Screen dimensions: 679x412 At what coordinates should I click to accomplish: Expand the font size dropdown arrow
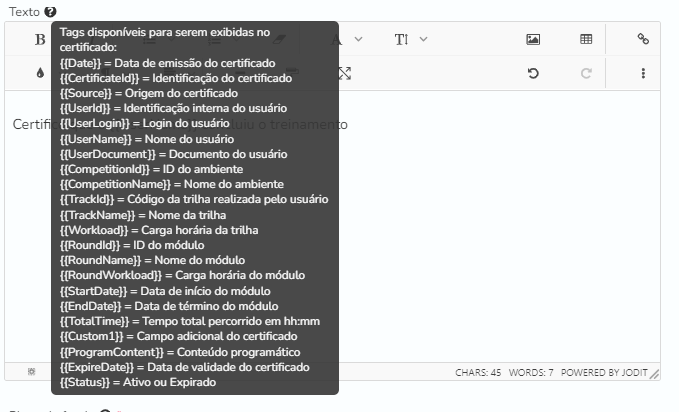[424, 39]
